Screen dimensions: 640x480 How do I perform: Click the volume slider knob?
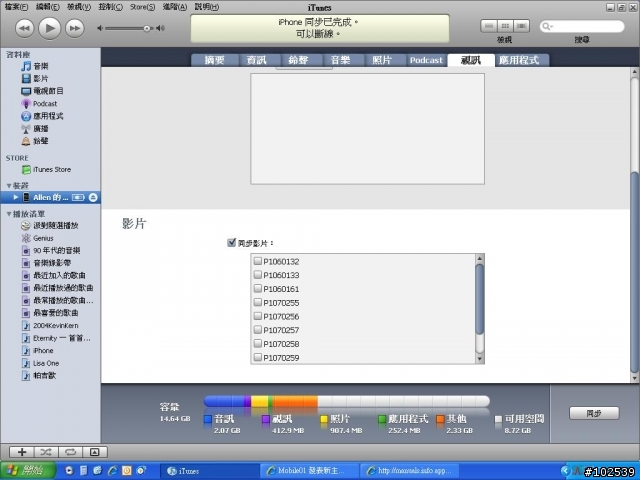tap(147, 28)
